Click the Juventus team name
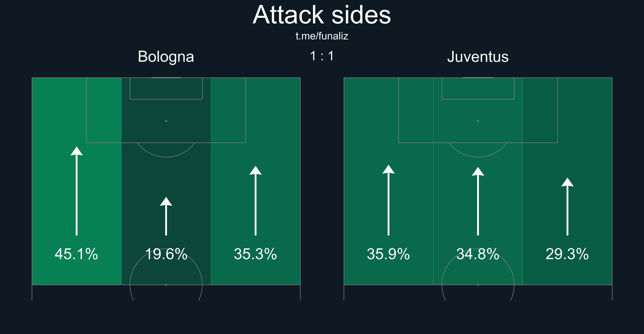This screenshot has height=334, width=644. [x=478, y=57]
